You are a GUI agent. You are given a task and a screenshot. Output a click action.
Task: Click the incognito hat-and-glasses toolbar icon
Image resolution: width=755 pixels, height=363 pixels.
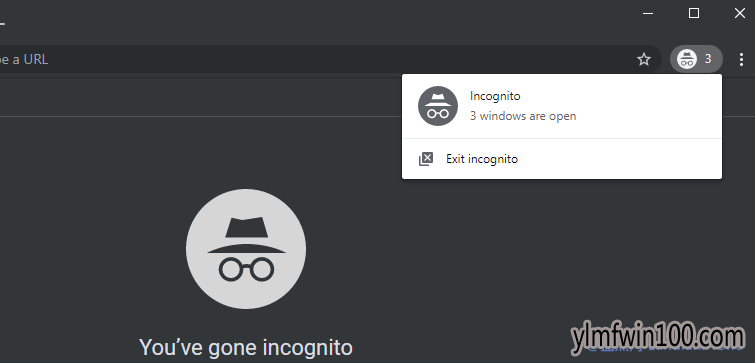(x=687, y=59)
